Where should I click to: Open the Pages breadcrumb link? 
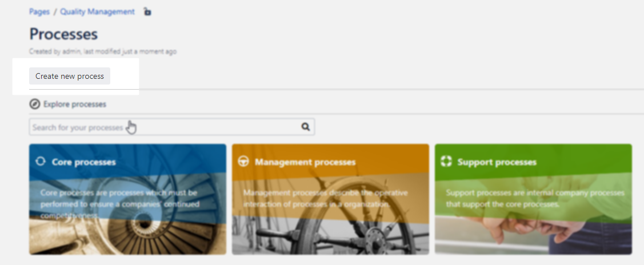point(39,12)
